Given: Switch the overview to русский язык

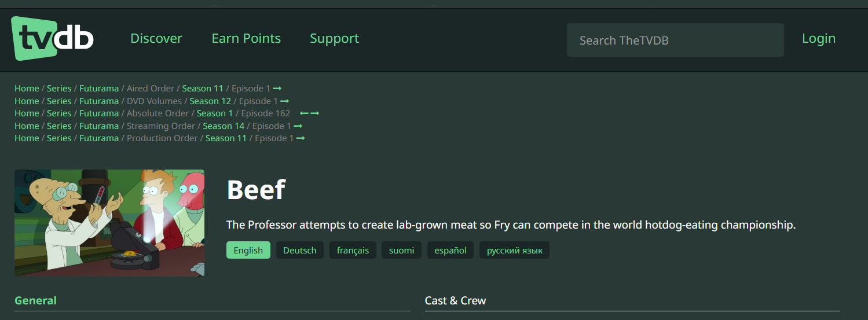Looking at the screenshot, I should tap(515, 250).
